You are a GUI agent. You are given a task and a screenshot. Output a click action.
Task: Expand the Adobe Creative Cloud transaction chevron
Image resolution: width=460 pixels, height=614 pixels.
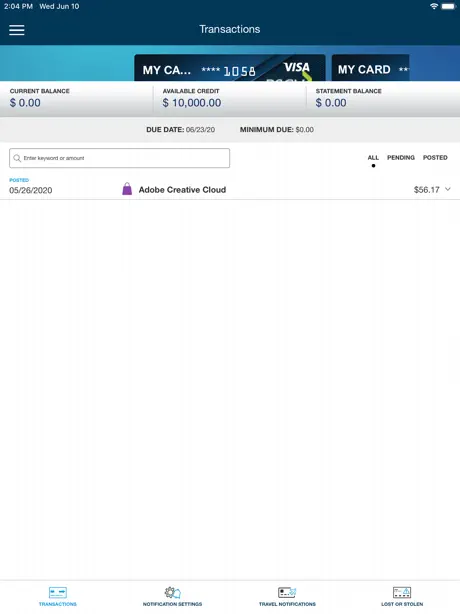tap(448, 189)
